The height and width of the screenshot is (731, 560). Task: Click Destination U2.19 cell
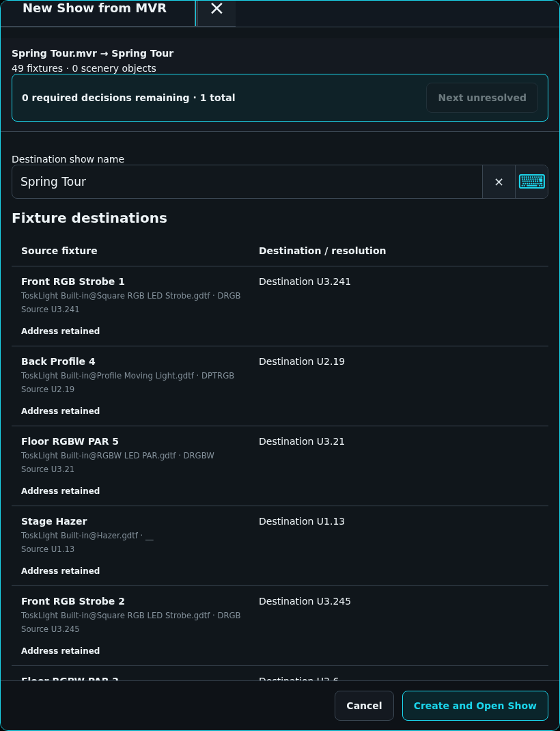coord(302,361)
